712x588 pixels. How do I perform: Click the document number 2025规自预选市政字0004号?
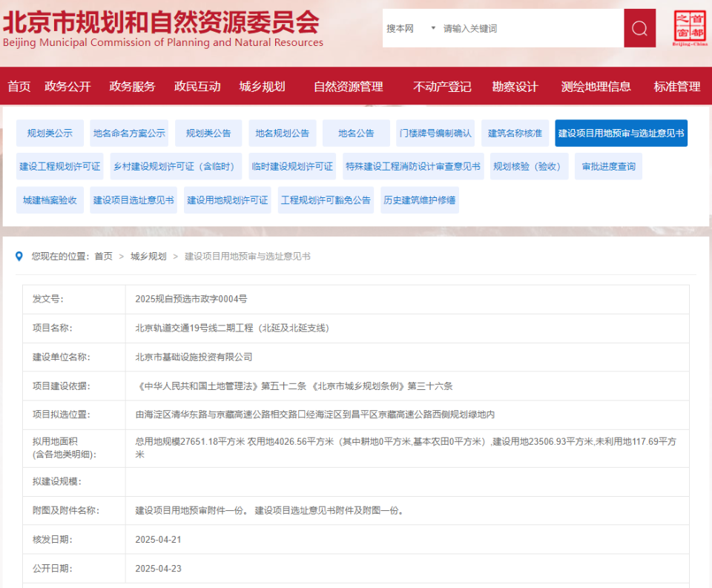click(x=191, y=299)
